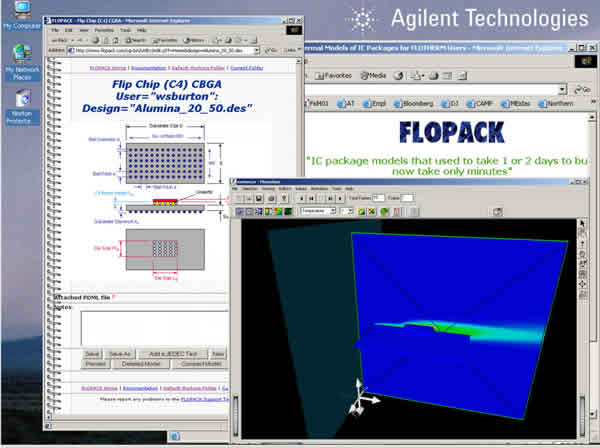
Task: Open the Empl link bar shortcut
Action: [373, 104]
